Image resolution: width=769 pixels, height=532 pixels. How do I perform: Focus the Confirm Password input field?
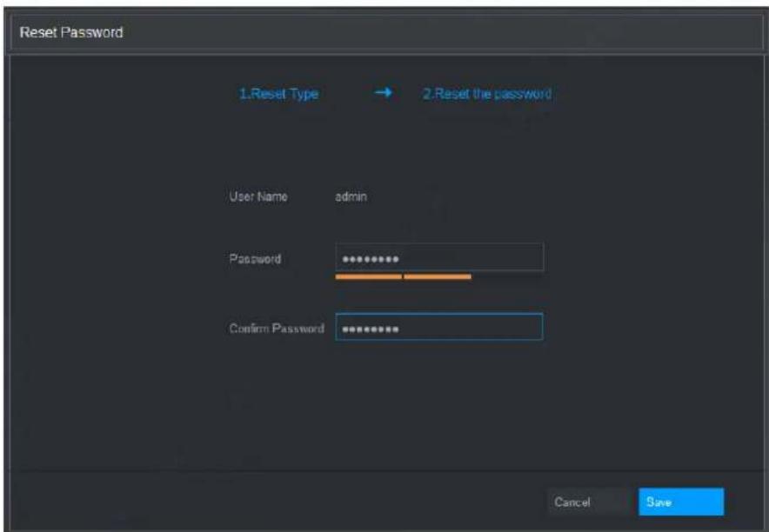coord(439,327)
